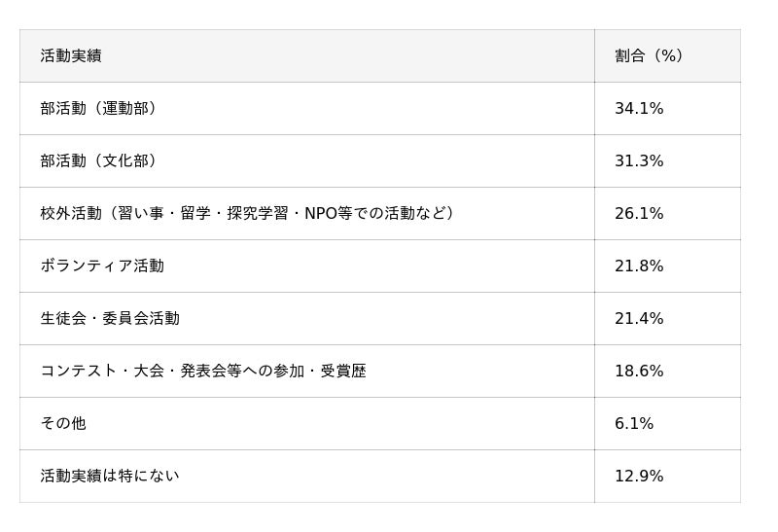Select the ボランティア活動 row label

[x=102, y=266]
